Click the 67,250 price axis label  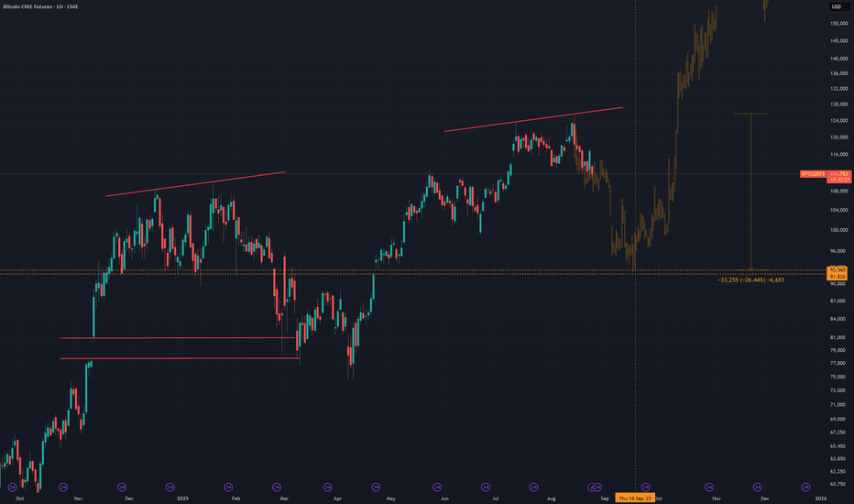tap(838, 433)
